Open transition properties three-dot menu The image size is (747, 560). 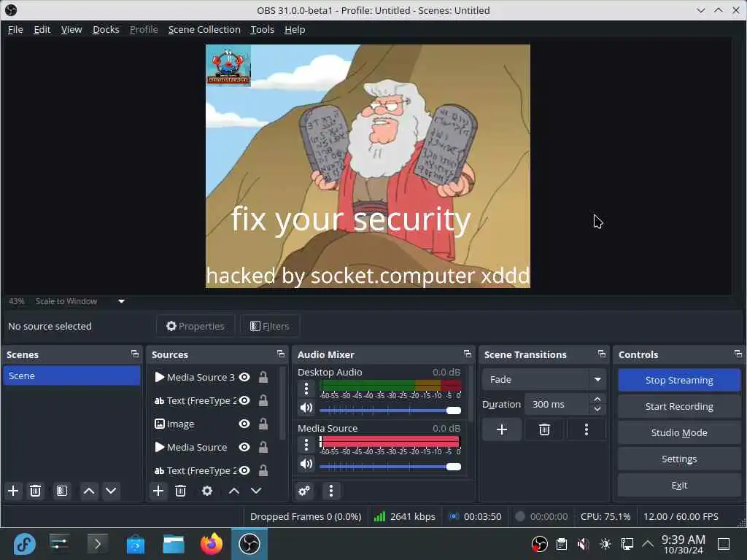587,430
